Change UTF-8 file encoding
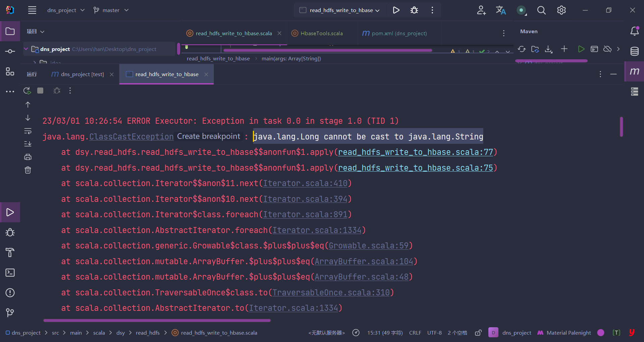 [x=434, y=333]
